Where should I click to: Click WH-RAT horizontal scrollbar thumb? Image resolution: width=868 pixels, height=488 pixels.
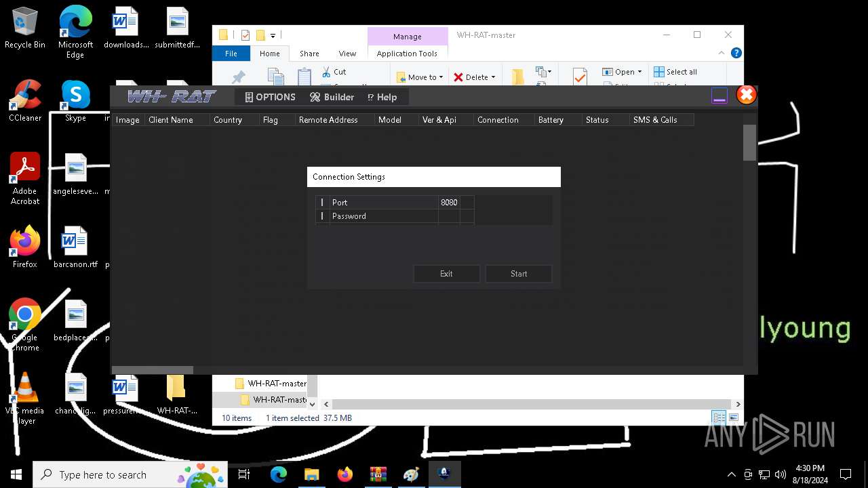[153, 370]
